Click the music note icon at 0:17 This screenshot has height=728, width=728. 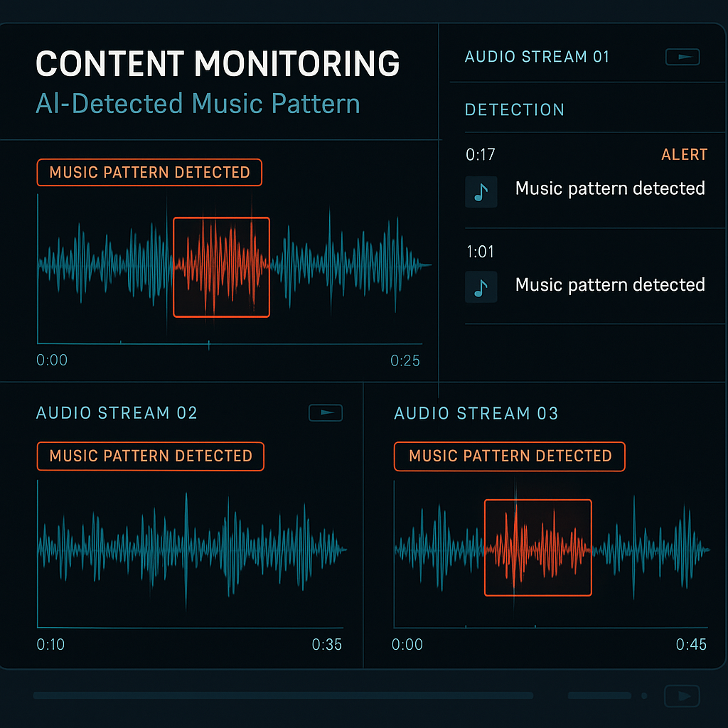[x=481, y=191]
